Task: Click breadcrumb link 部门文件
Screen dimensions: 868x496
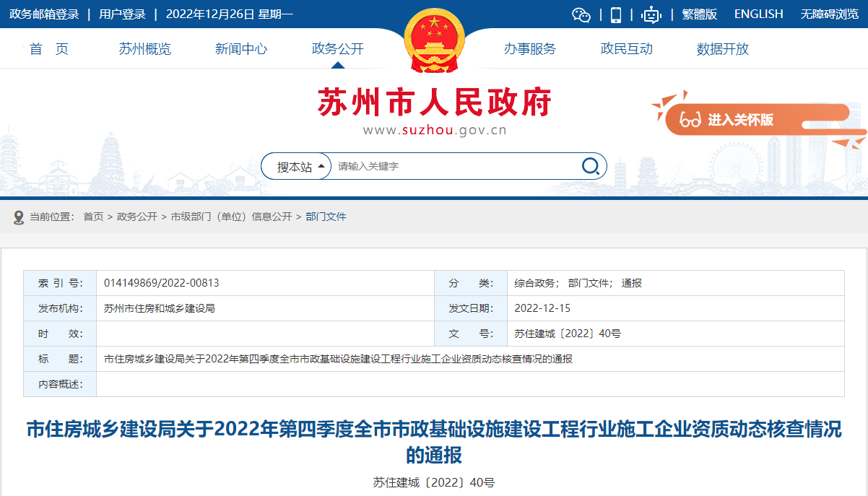Action: 326,217
